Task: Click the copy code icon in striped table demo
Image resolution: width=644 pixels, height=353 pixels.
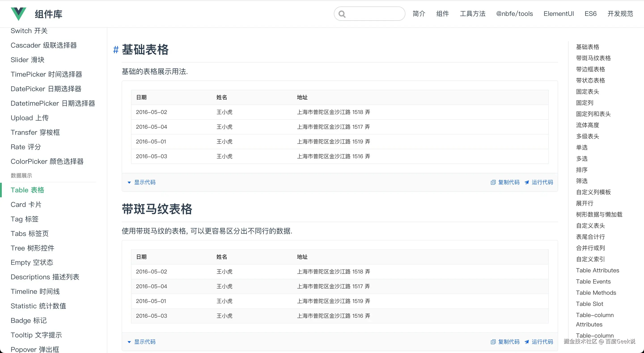Action: (493, 342)
